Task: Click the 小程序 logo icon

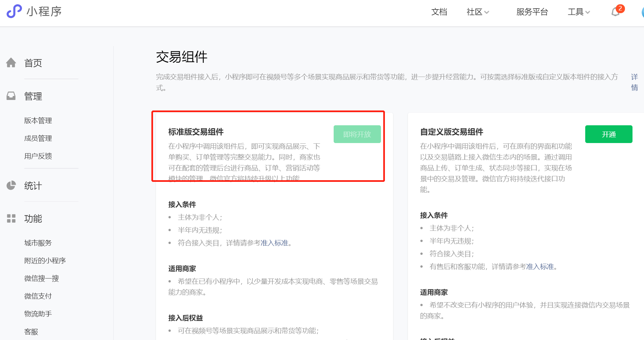Action: click(x=14, y=11)
